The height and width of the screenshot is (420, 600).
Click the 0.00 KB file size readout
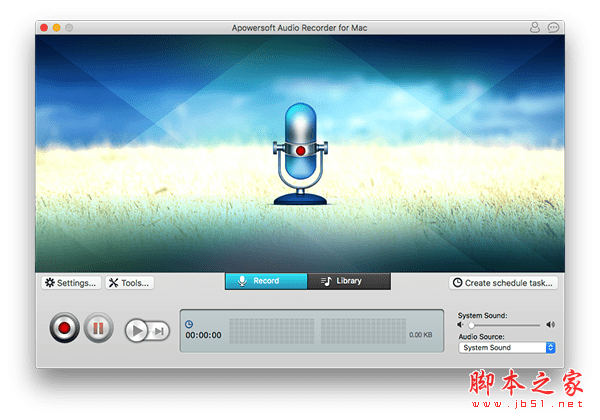[421, 335]
